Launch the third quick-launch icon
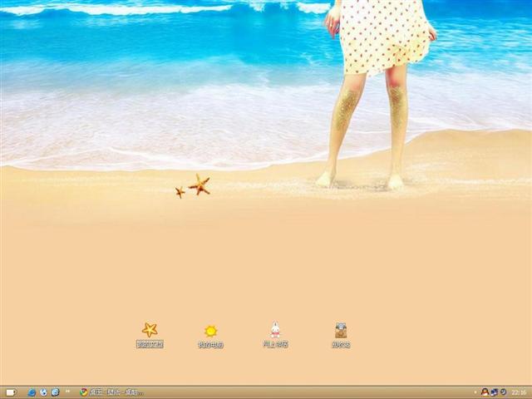Screen dimensions: 532x399 (x=56, y=392)
